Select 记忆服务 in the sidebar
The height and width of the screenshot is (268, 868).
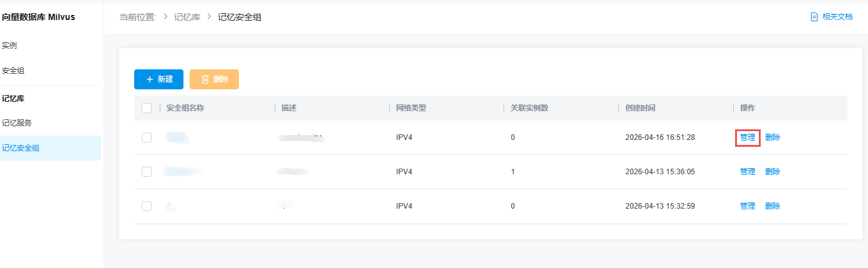(x=17, y=123)
